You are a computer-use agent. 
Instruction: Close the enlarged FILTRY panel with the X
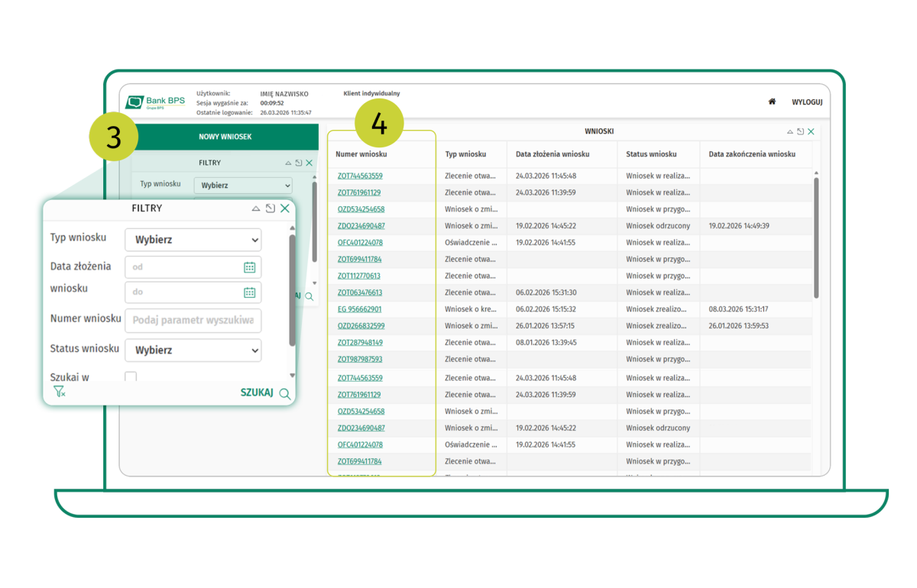(x=285, y=208)
